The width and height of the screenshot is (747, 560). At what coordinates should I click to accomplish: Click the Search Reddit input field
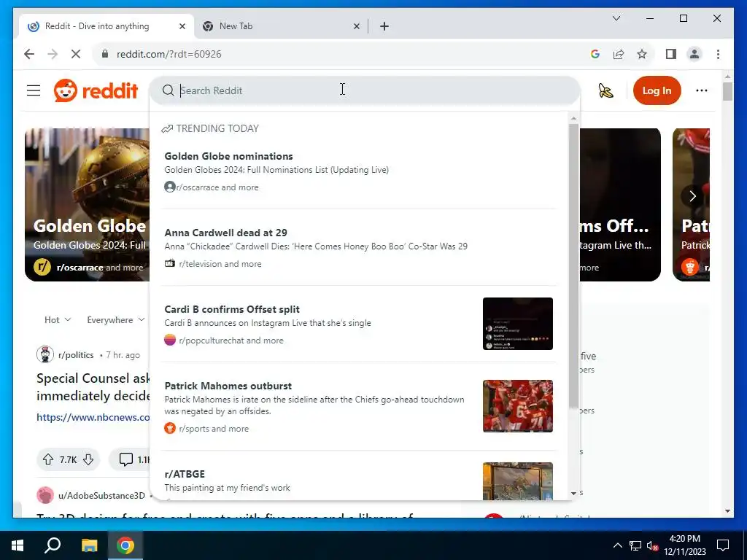(365, 90)
